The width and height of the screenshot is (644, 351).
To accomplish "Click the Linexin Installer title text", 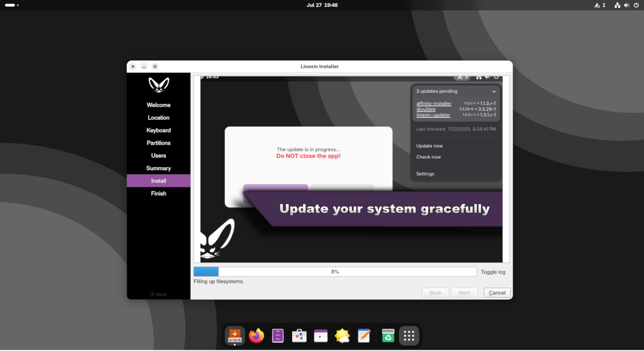I will [319, 66].
